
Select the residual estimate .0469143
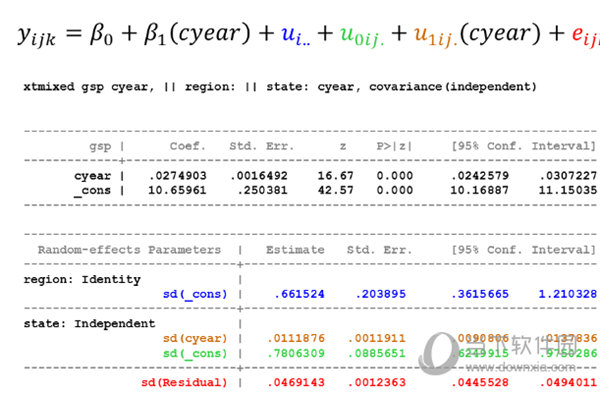pyautogui.click(x=296, y=383)
